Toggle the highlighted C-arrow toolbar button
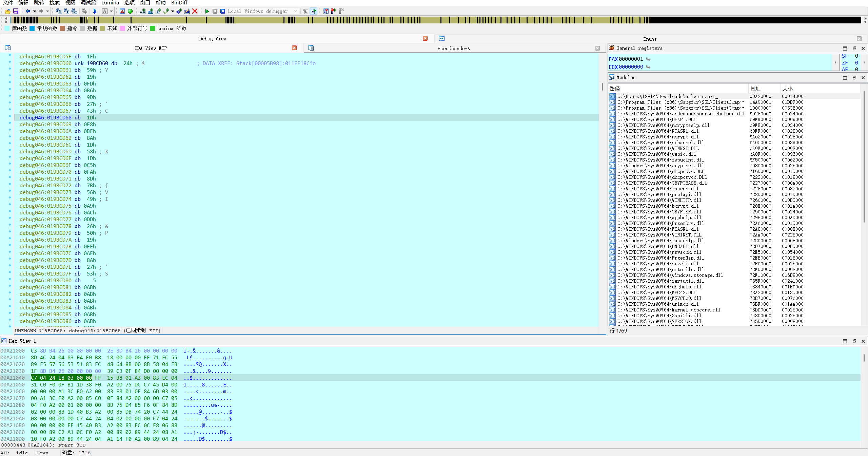Image resolution: width=868 pixels, height=456 pixels. coord(313,11)
